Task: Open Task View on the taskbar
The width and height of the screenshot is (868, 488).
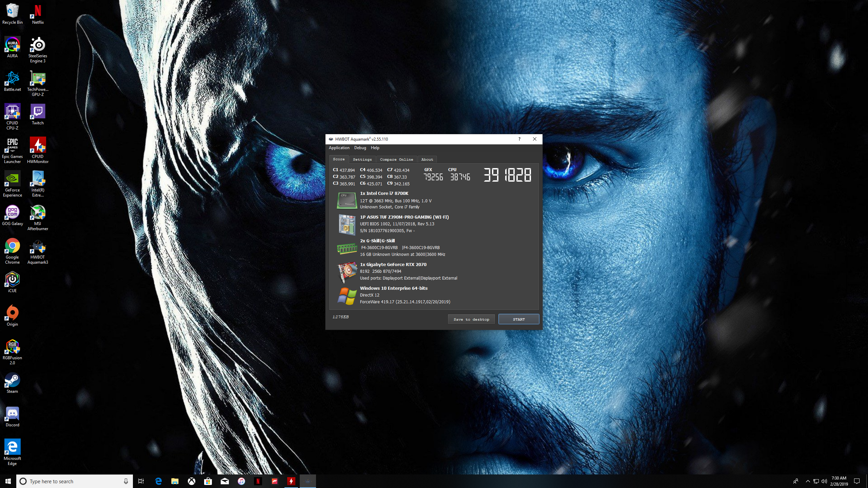Action: tap(141, 481)
